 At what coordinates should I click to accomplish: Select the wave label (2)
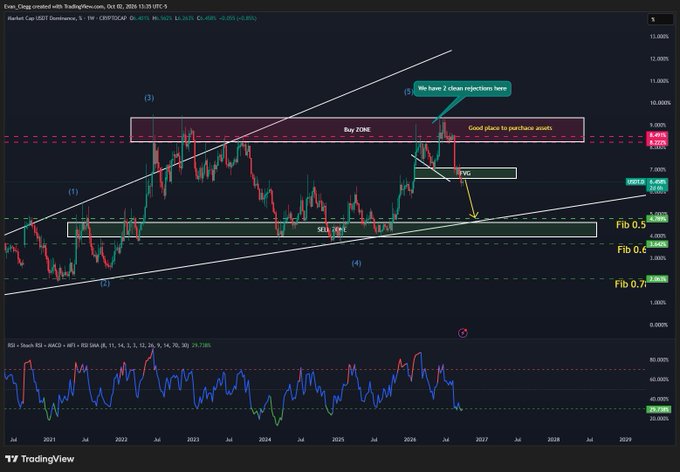(105, 283)
